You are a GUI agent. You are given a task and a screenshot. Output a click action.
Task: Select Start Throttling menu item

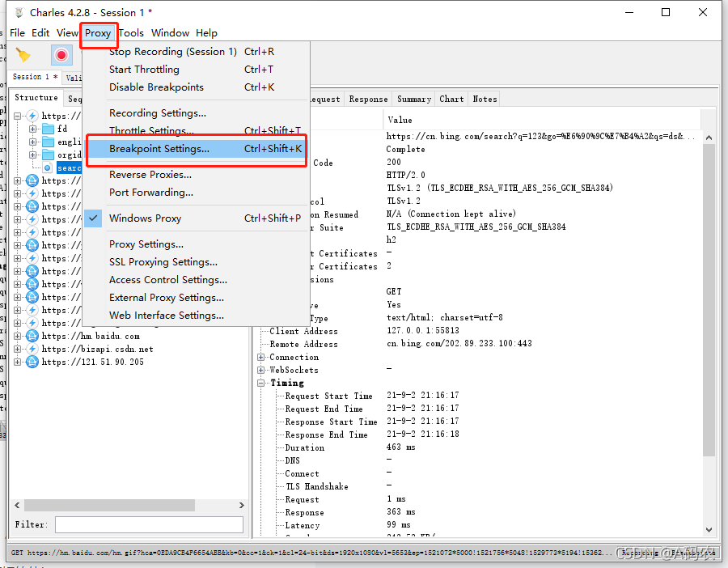tap(196, 70)
